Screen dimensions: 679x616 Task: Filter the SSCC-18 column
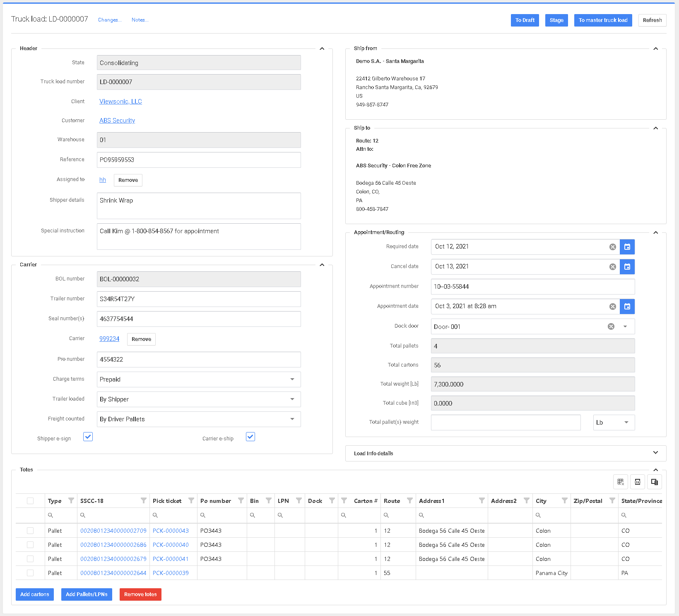[143, 501]
